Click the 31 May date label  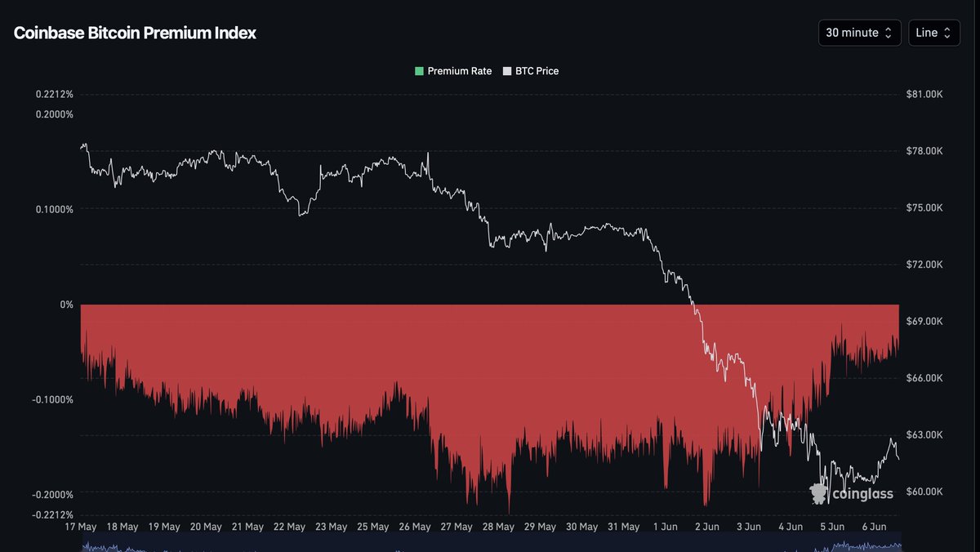coord(624,527)
